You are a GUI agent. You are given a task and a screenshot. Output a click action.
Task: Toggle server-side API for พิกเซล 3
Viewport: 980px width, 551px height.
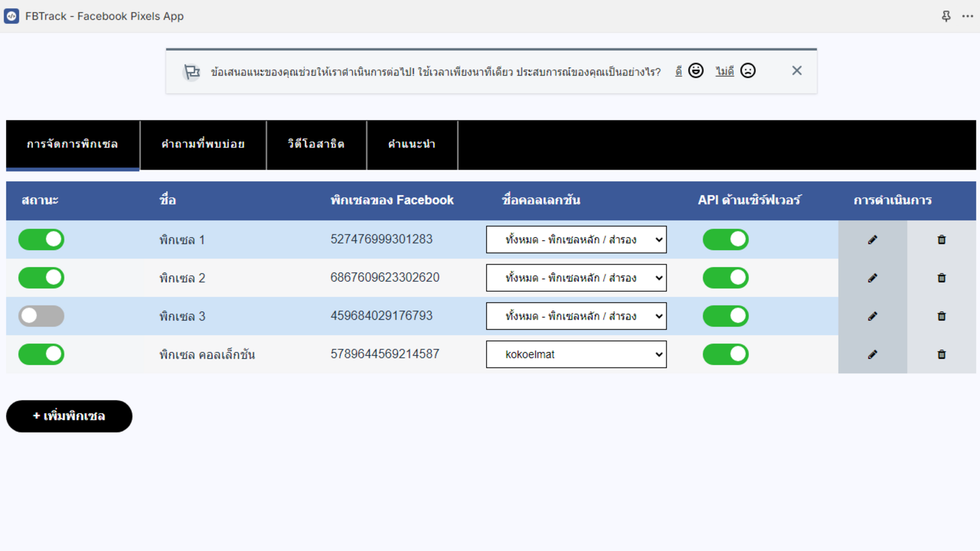725,316
